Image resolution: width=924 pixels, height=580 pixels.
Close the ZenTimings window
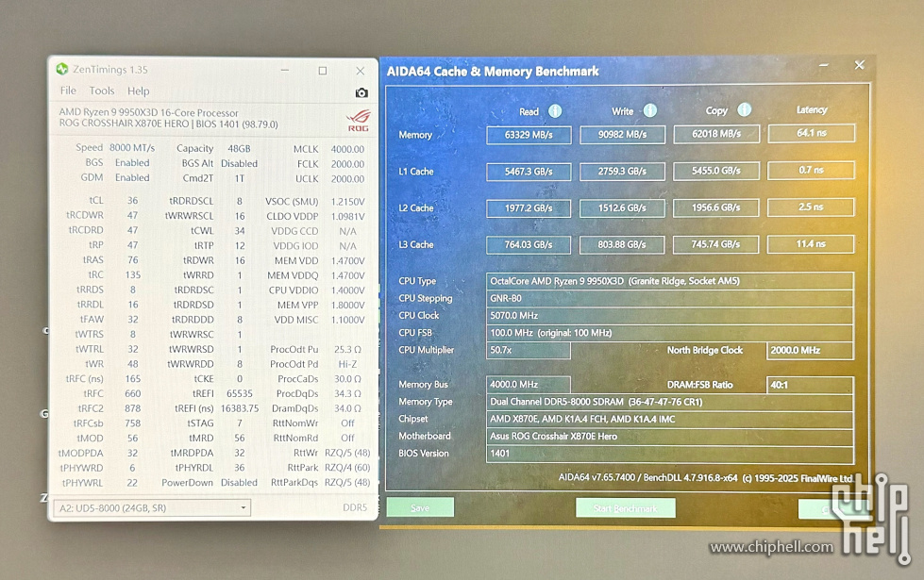360,71
